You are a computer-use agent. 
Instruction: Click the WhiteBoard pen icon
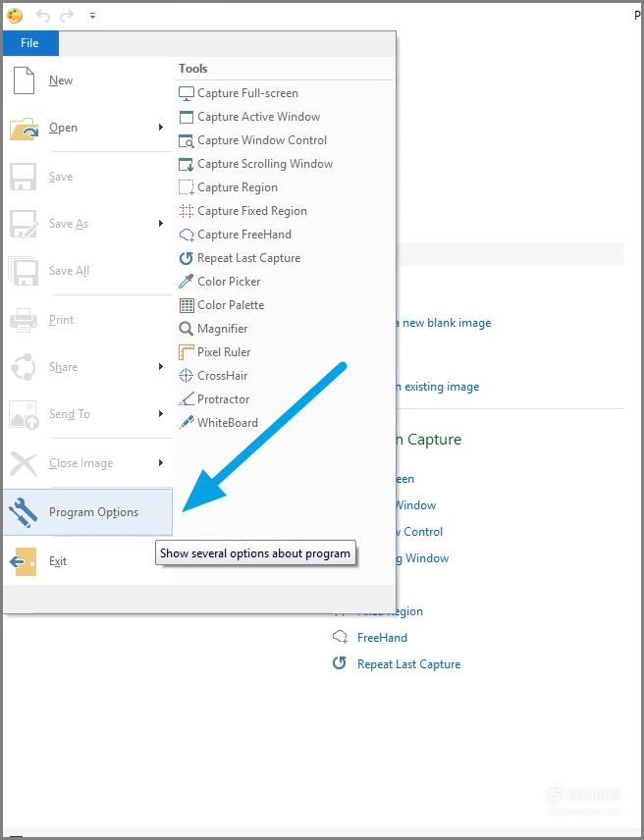coord(186,423)
